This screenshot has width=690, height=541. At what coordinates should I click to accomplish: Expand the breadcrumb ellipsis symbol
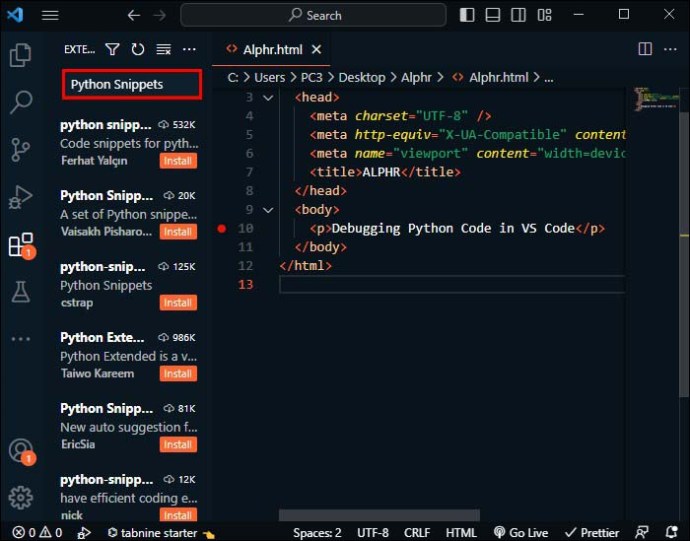click(549, 78)
